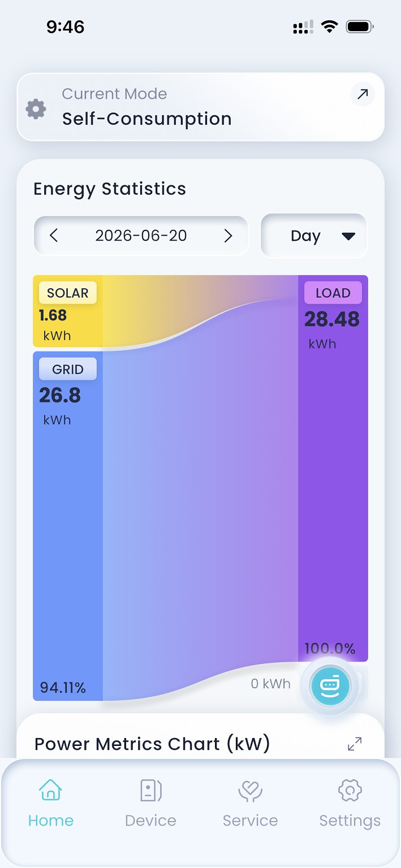This screenshot has width=401, height=868.
Task: Tap the blue grid energy bar
Action: [x=68, y=526]
